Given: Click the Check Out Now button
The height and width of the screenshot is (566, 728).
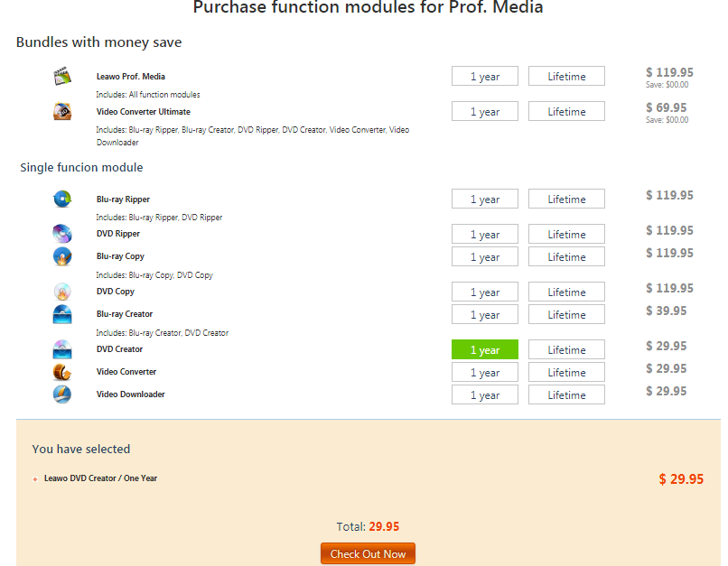Looking at the screenshot, I should (368, 553).
